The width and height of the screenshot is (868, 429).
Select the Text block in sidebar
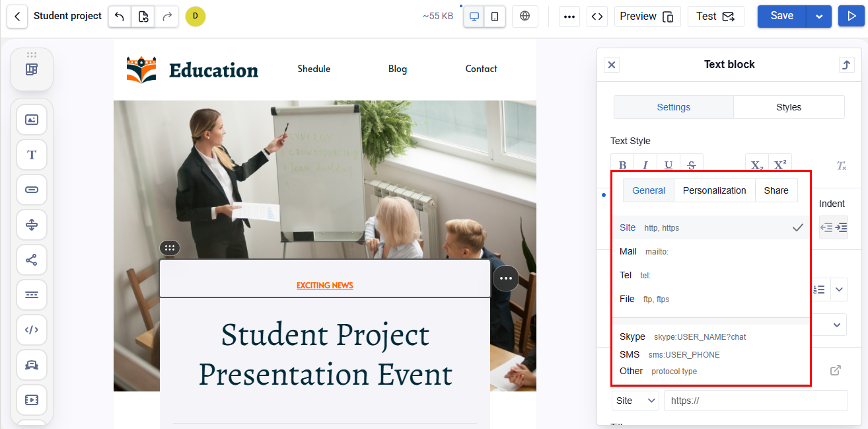[x=32, y=155]
